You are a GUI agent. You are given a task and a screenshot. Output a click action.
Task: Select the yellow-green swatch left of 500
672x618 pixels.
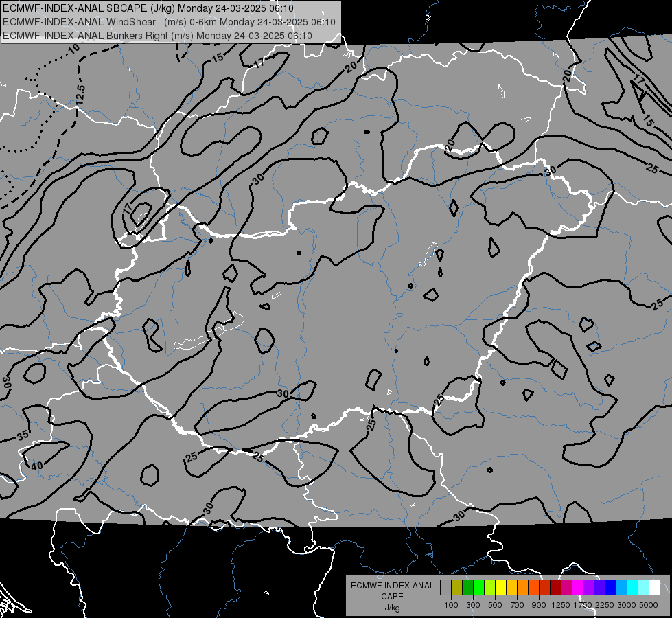tap(489, 587)
